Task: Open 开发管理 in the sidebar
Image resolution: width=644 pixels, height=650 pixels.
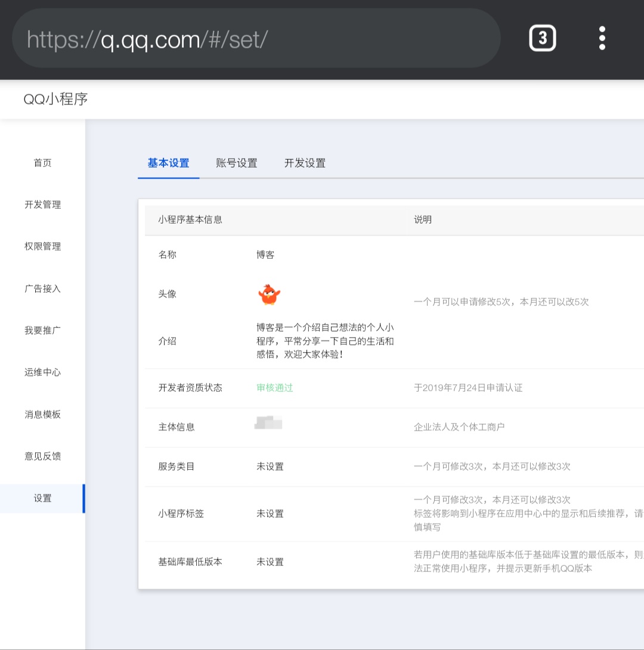Action: point(43,205)
